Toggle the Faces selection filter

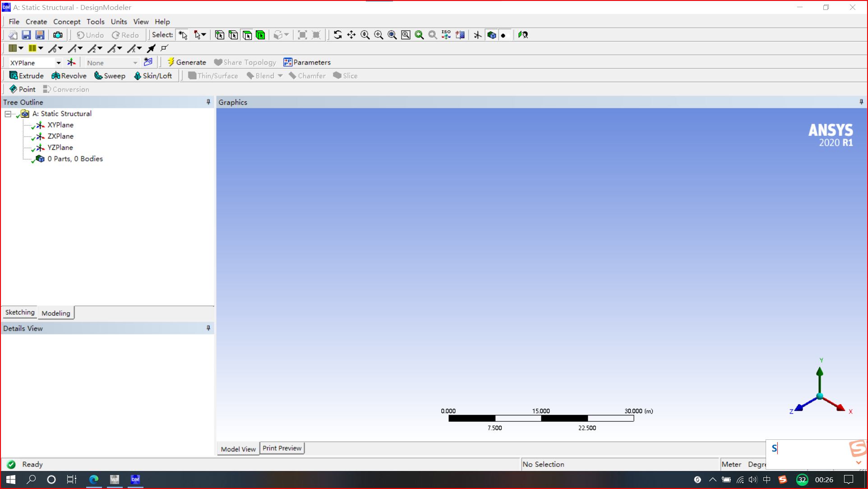click(x=247, y=35)
